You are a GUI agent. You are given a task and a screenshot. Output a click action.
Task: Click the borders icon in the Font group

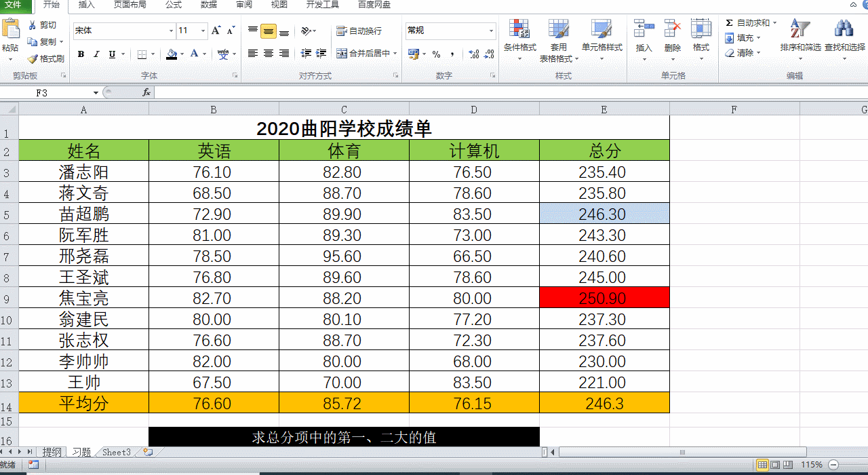(142, 54)
